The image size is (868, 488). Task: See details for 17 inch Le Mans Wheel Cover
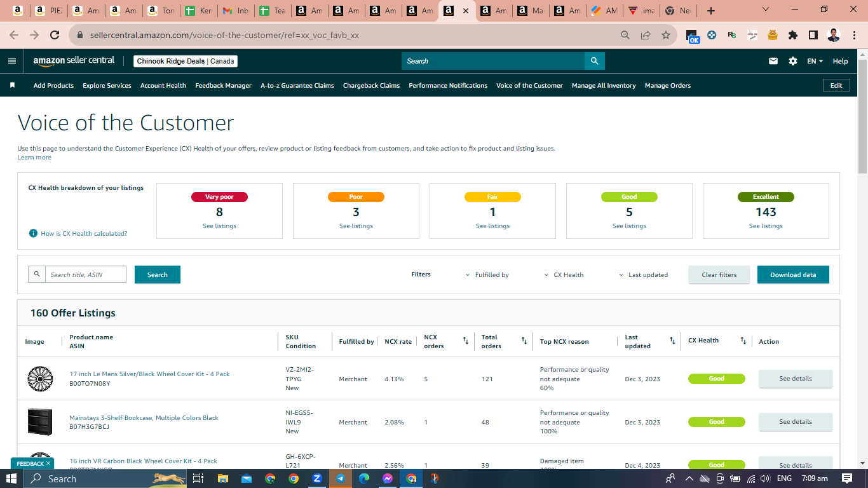796,379
